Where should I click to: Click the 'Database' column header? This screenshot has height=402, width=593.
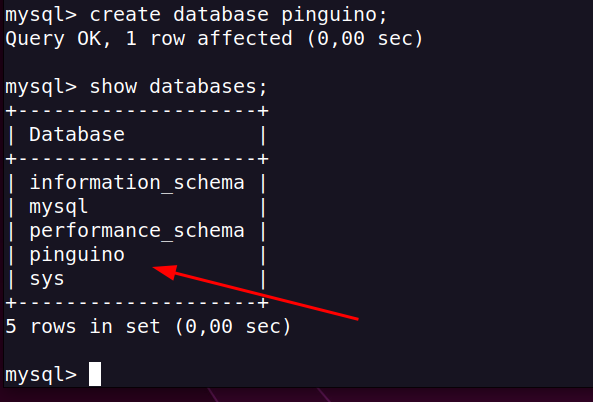click(77, 135)
